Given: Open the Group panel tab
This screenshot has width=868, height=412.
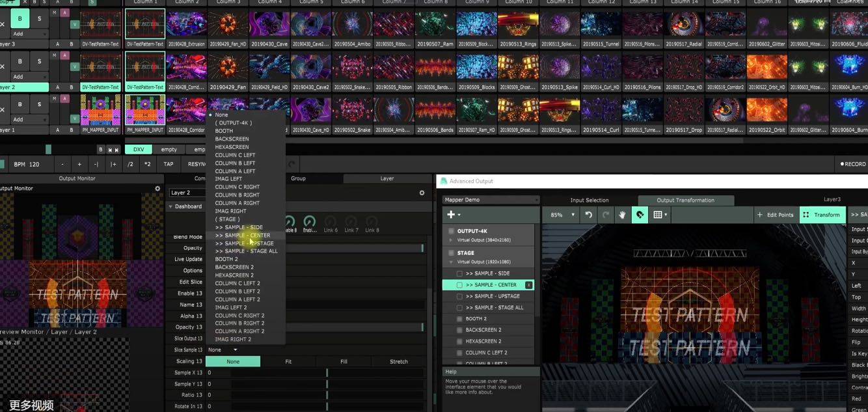Looking at the screenshot, I should click(x=298, y=178).
